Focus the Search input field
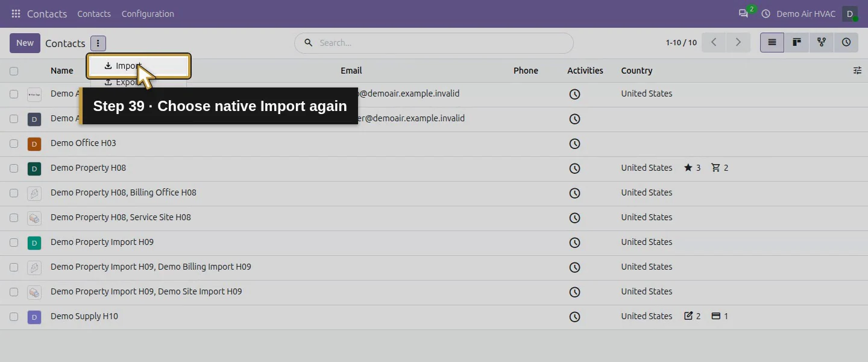Viewport: 868px width, 362px height. click(443, 43)
